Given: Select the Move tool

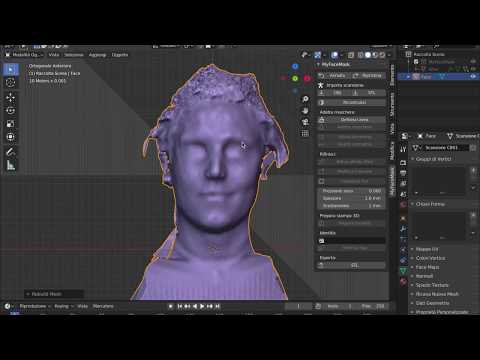Looking at the screenshot, I should pyautogui.click(x=11, y=97).
